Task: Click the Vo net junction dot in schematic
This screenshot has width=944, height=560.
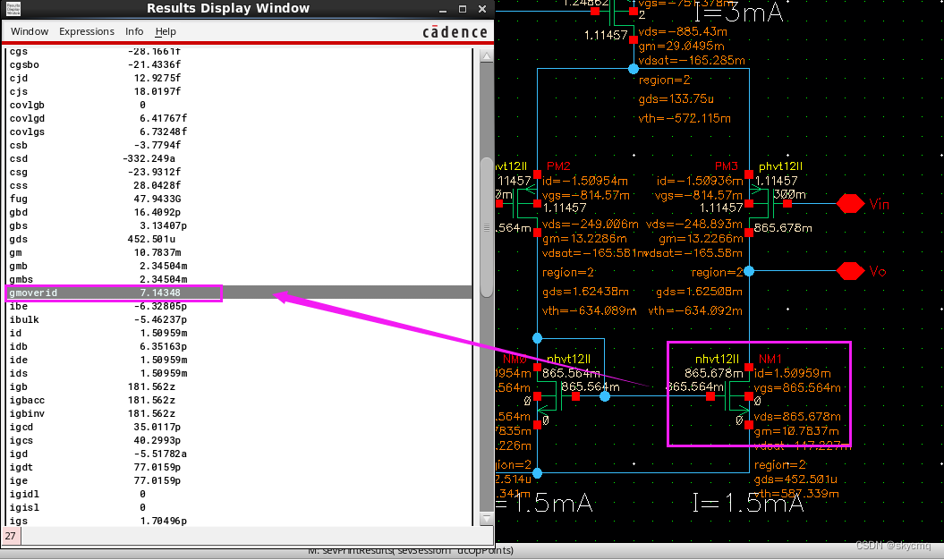Action: 749,271
